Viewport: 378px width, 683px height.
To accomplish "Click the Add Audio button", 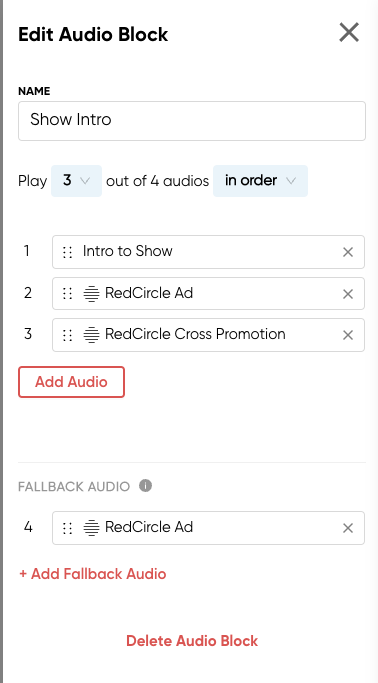I will pyautogui.click(x=71, y=382).
